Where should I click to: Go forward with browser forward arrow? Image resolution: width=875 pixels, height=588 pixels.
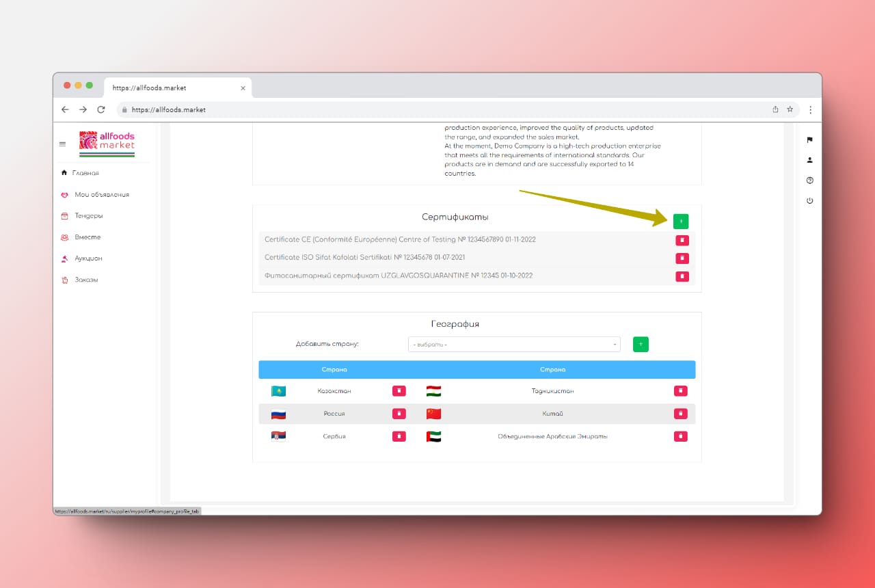[x=83, y=109]
